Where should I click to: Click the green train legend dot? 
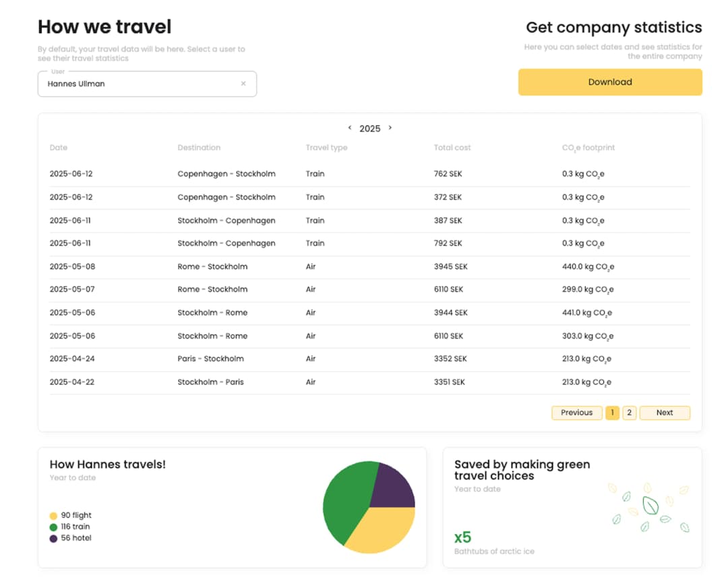[54, 527]
